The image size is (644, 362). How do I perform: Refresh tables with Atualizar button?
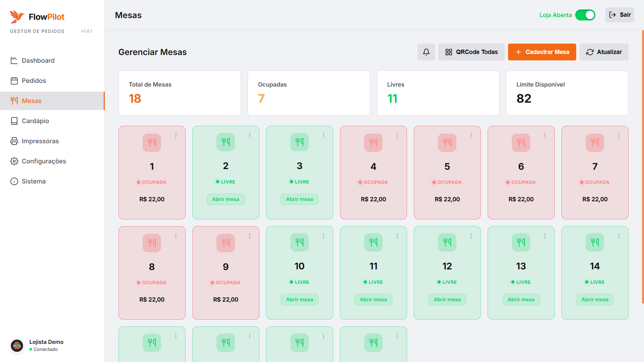[604, 52]
